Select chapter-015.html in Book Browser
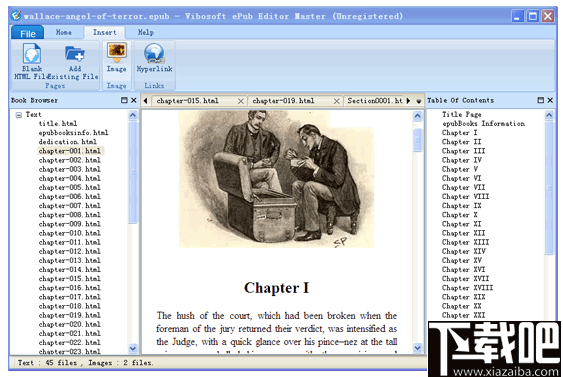Viewport: 563px width, 377px height. tap(70, 279)
